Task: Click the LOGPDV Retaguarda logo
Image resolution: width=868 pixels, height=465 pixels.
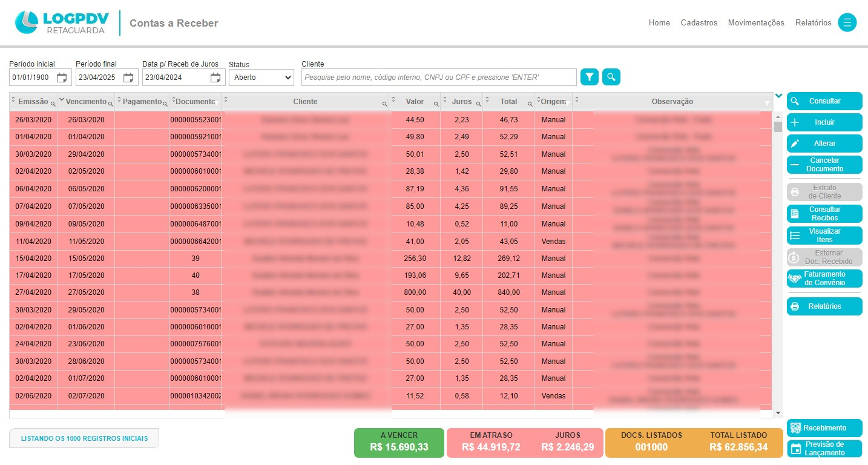Action: pos(62,22)
